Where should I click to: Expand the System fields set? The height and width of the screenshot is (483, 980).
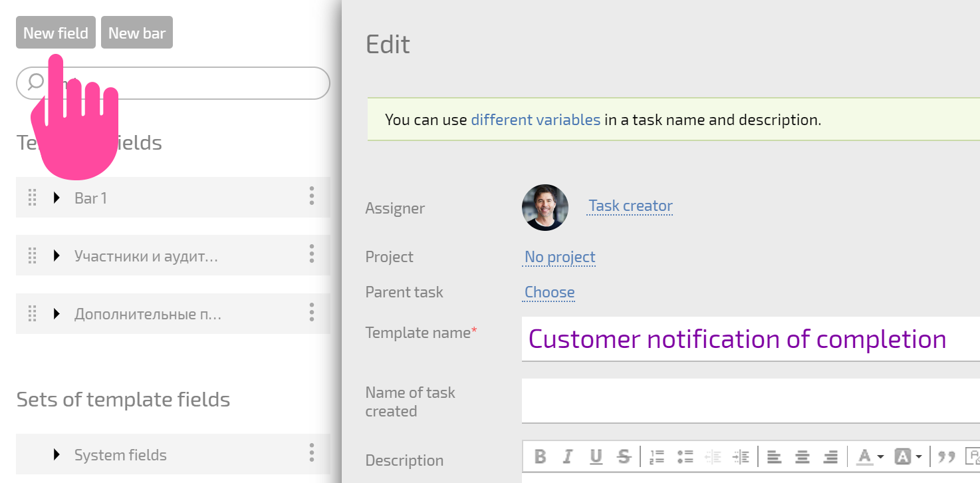(57, 455)
